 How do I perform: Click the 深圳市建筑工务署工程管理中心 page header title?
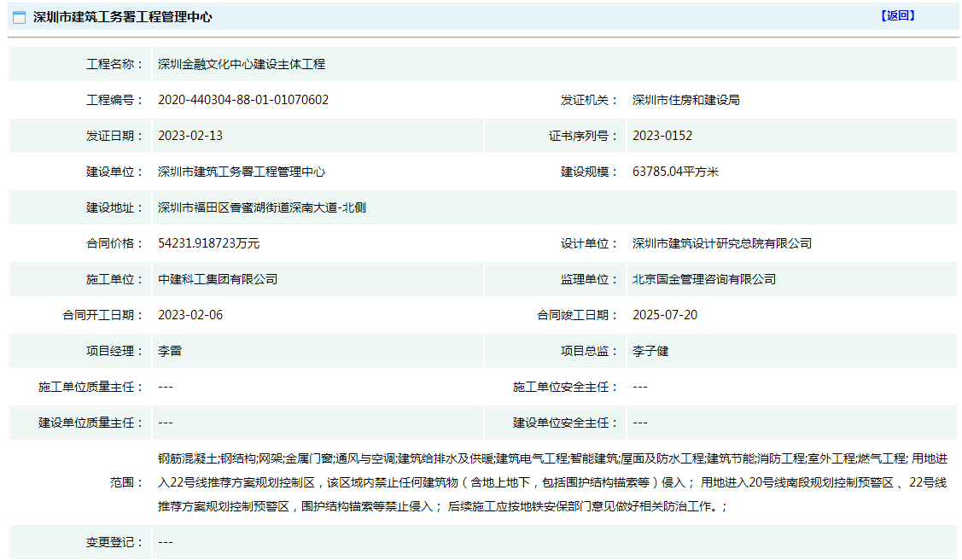coord(122,17)
